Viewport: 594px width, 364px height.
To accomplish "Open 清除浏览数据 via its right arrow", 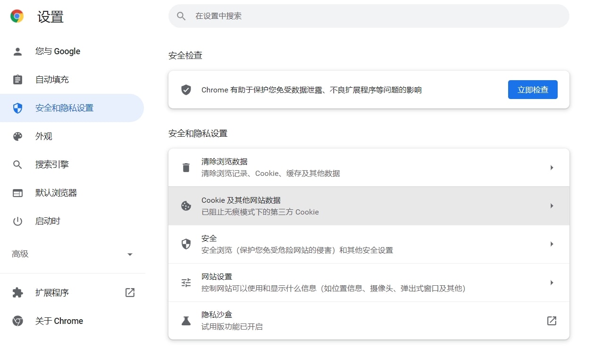I will (552, 167).
